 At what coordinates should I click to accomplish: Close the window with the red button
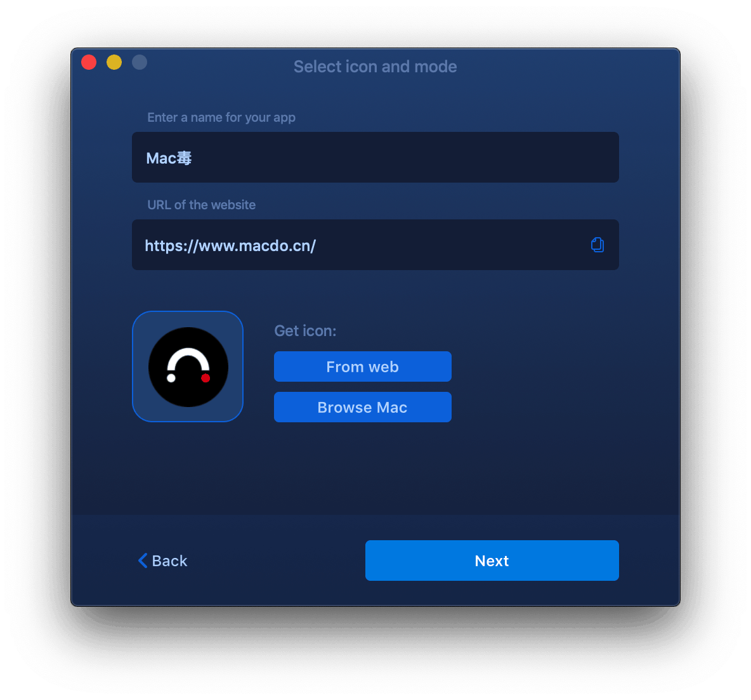pos(89,62)
